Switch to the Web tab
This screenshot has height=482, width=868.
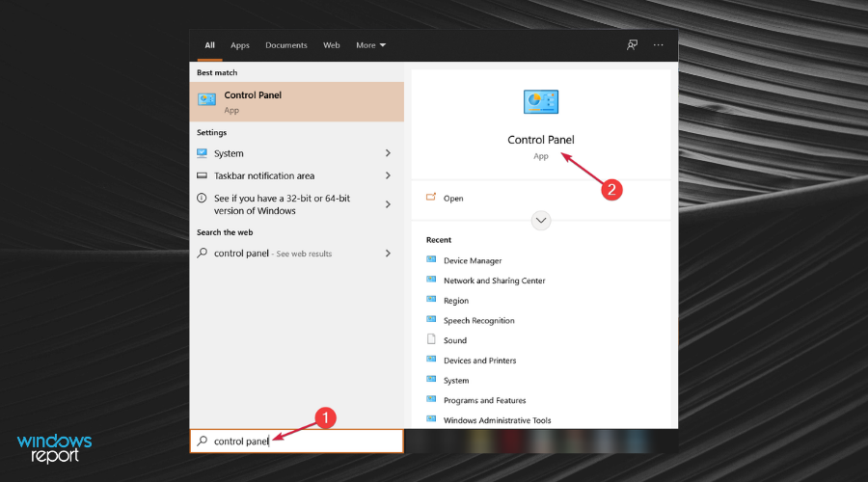click(332, 45)
